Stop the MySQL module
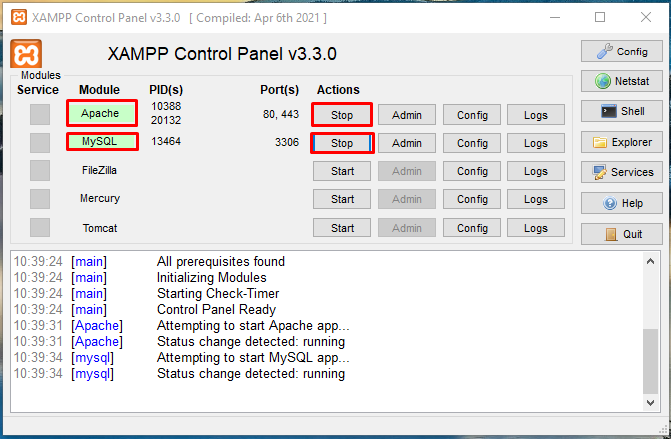Viewport: 671px width, 439px height. 342,143
